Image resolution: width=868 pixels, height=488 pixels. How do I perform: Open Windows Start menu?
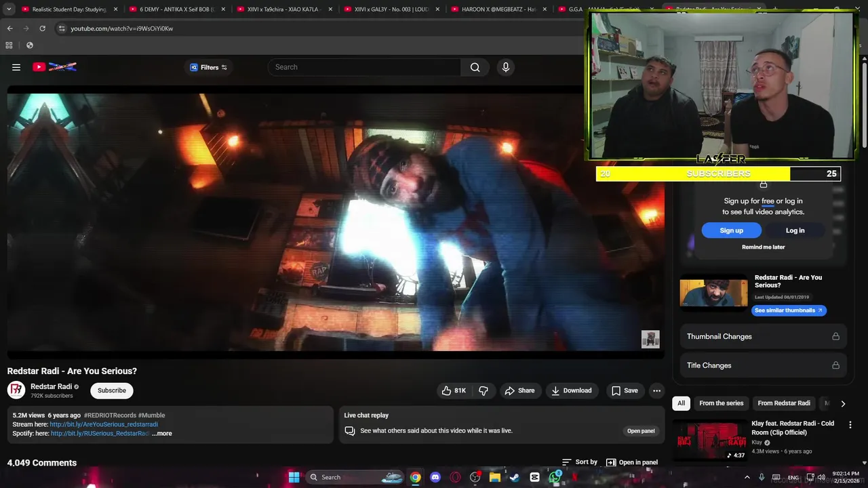coord(294,477)
